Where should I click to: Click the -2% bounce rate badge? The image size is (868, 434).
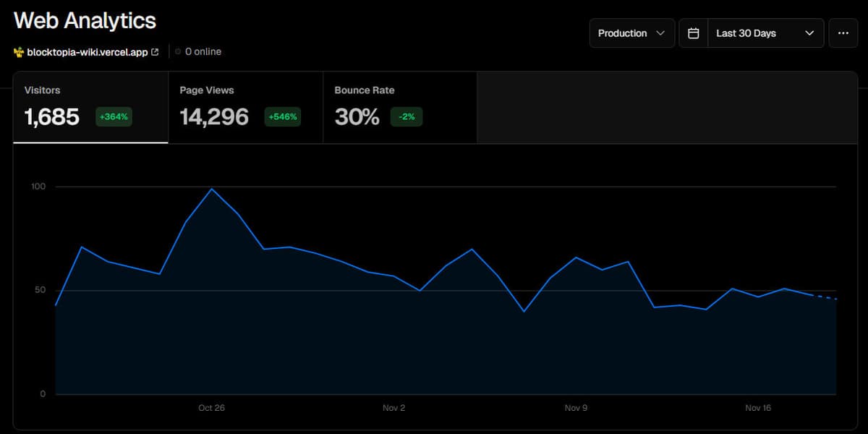point(407,116)
